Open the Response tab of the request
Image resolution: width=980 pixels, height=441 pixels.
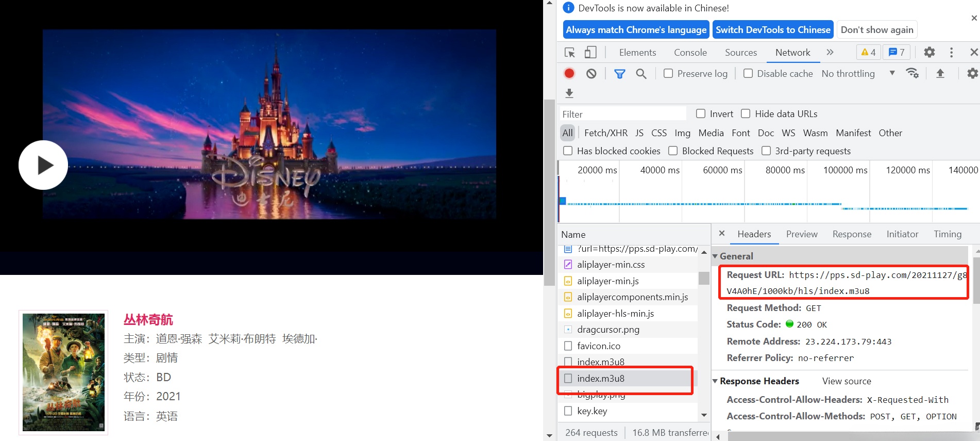[x=852, y=234]
